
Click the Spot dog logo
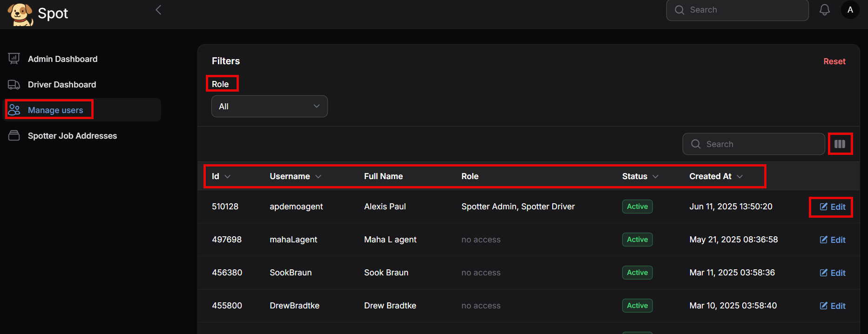tap(20, 14)
